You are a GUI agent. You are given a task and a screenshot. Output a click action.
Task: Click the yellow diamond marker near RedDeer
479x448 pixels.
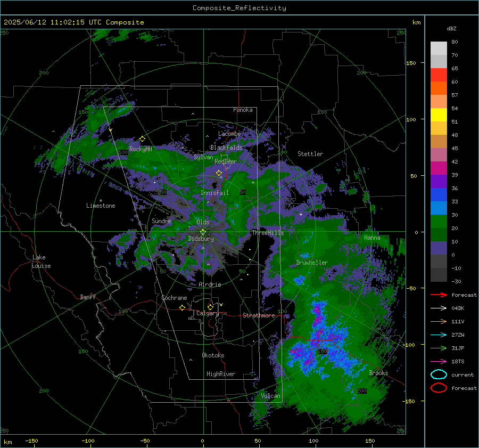(219, 173)
